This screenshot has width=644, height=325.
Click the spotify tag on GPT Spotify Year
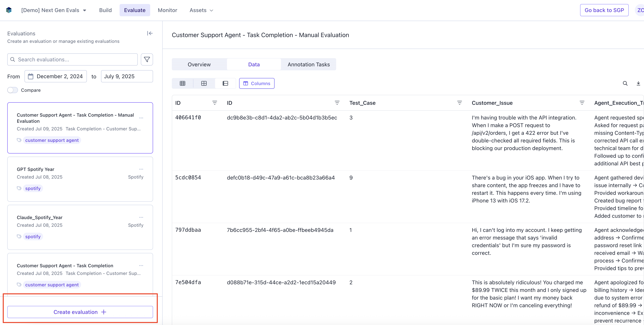33,188
